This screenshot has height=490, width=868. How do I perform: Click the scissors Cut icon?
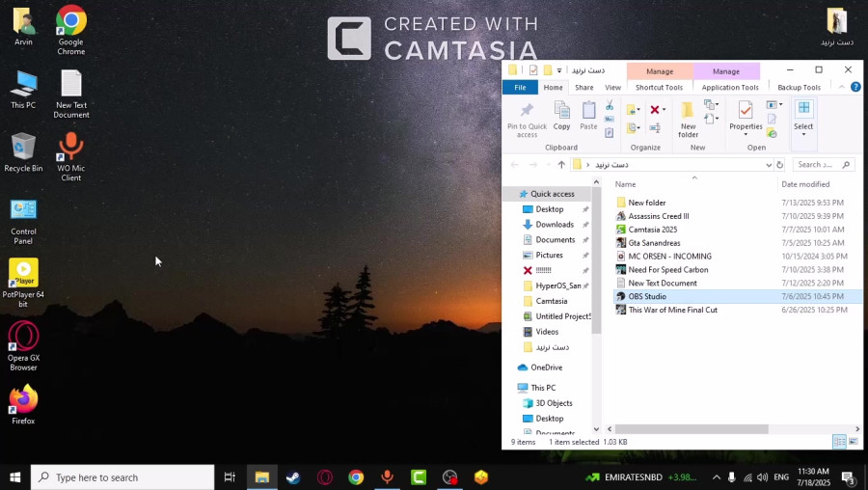point(609,105)
